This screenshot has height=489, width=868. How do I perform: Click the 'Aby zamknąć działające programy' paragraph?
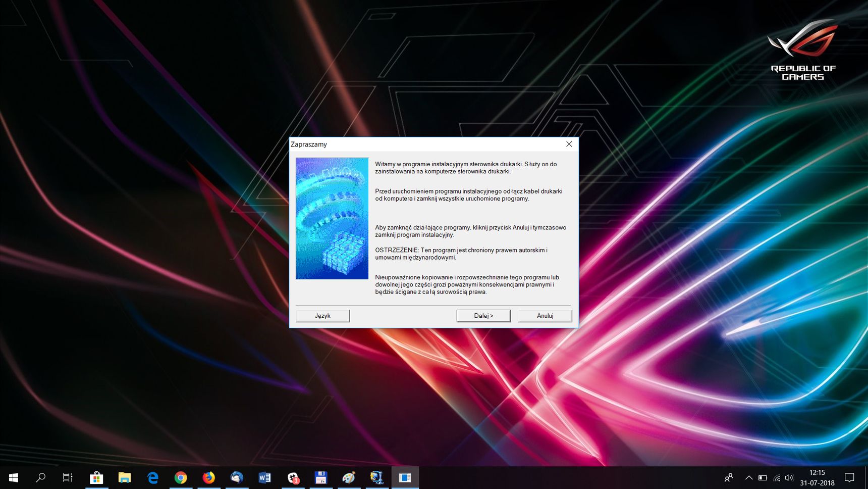[x=470, y=231]
